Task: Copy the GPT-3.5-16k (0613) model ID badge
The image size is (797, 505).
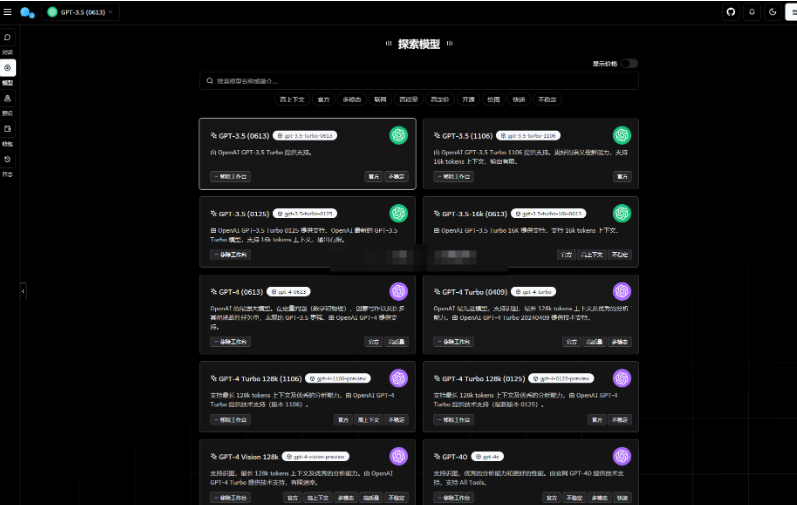Action: (548, 213)
